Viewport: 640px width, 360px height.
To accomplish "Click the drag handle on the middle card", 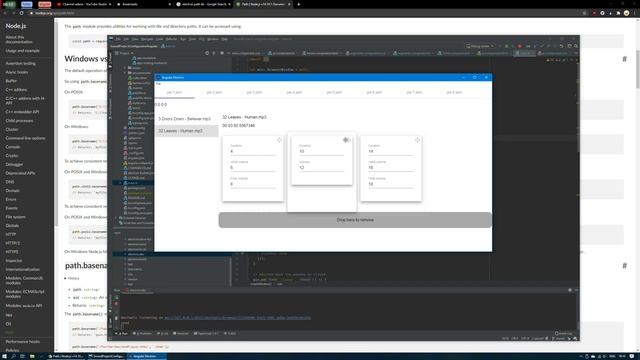I will (346, 140).
